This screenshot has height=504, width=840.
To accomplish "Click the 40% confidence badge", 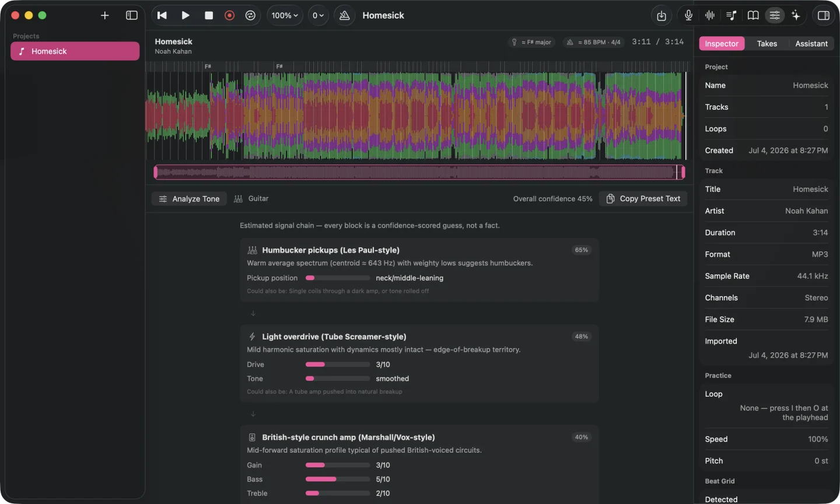I will 582,437.
